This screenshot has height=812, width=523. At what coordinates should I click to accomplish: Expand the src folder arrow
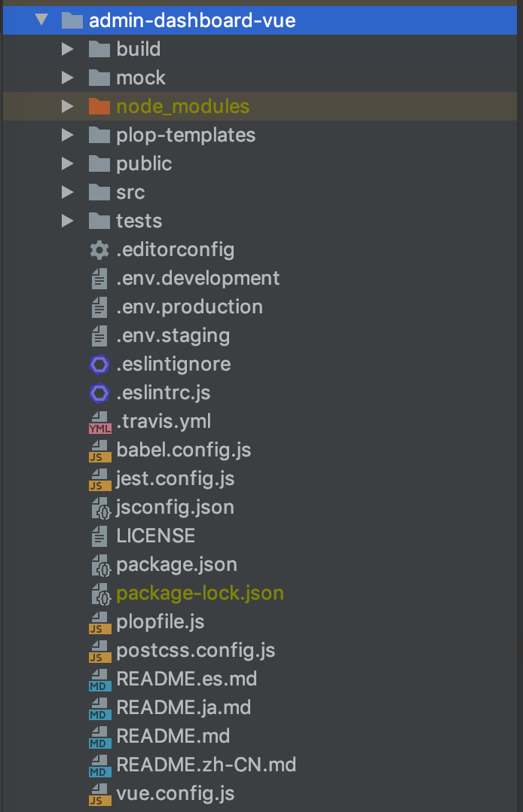click(68, 193)
